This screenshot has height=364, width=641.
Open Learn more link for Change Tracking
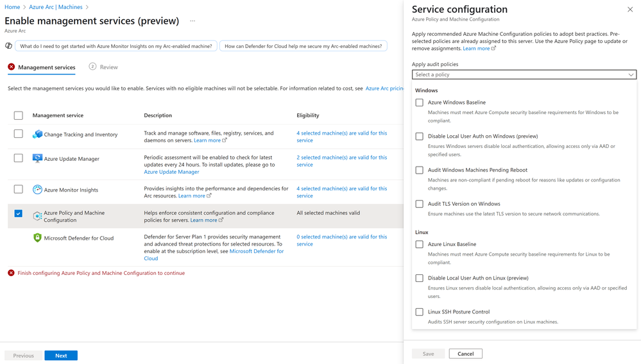pyautogui.click(x=210, y=140)
